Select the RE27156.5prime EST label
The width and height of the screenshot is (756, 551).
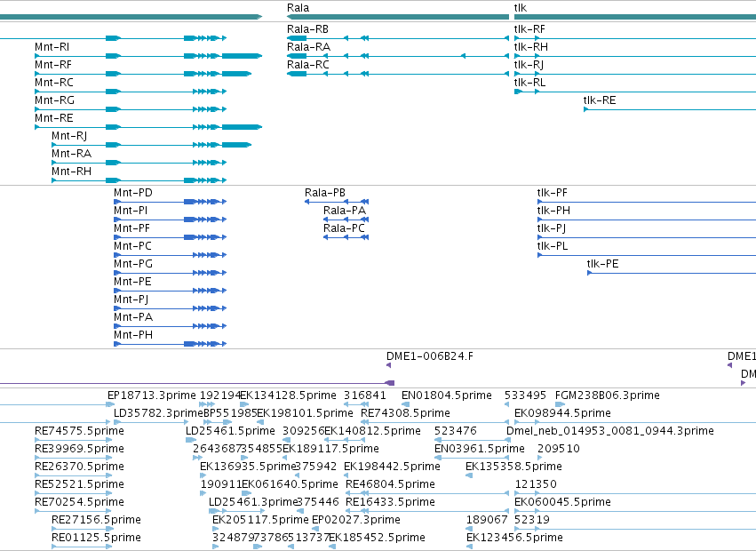pos(97,520)
